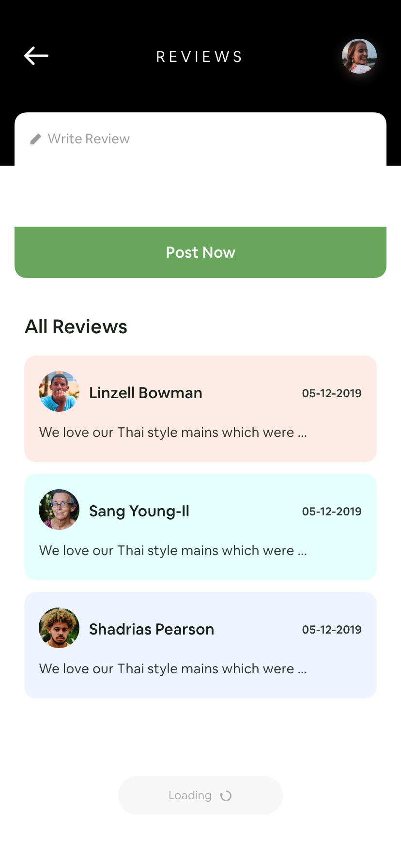
Task: Click the loading spinner icon
Action: click(226, 796)
